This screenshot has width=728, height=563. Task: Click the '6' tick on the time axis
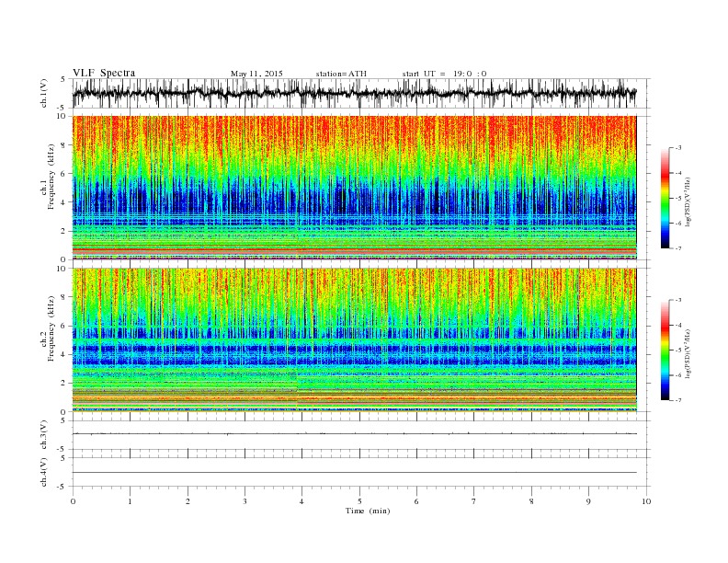point(416,501)
